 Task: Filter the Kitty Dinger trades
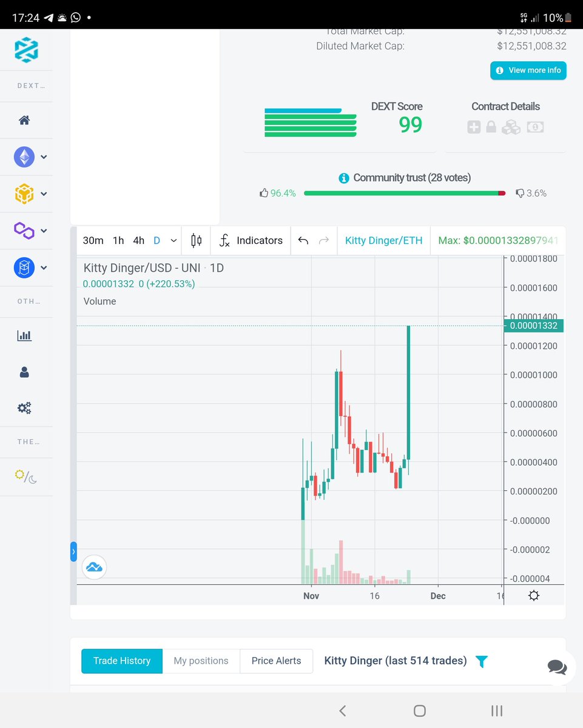[x=481, y=661]
